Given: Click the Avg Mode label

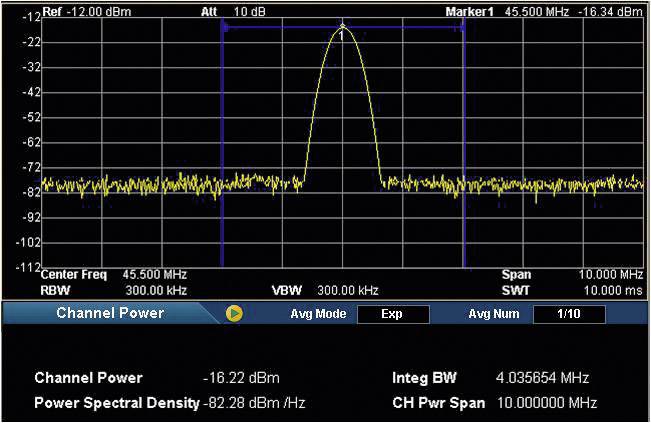Looking at the screenshot, I should pos(322,314).
